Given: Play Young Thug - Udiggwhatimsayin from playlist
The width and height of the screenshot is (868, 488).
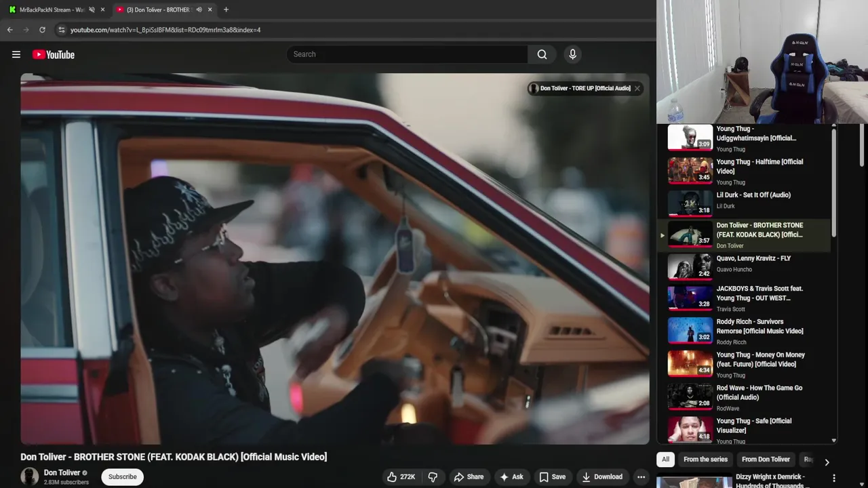Looking at the screenshot, I should tap(746, 138).
